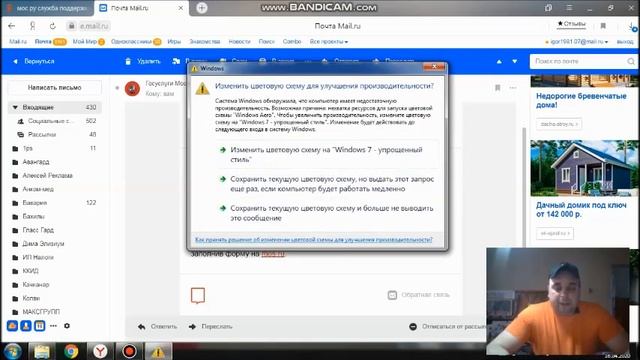
Task: Click выход to log out
Action: [x=624, y=42]
